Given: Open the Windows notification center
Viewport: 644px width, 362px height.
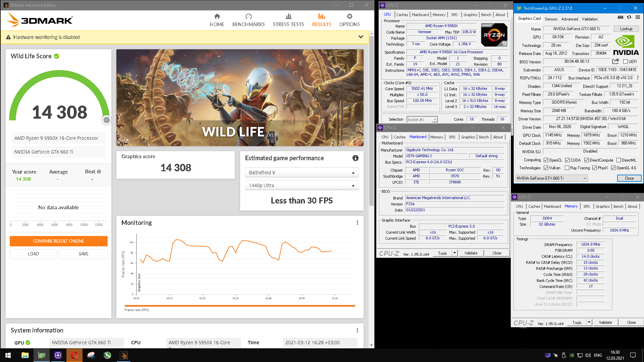Looking at the screenshot, I should [x=633, y=355].
